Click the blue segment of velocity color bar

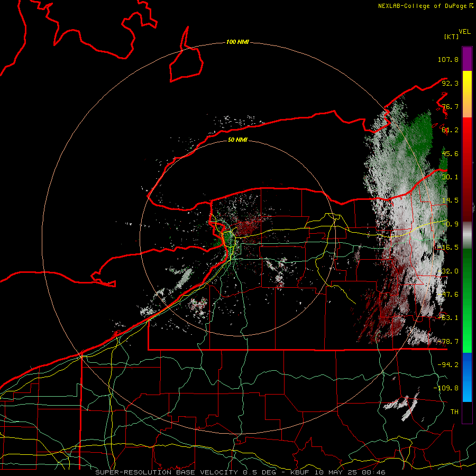click(467, 377)
